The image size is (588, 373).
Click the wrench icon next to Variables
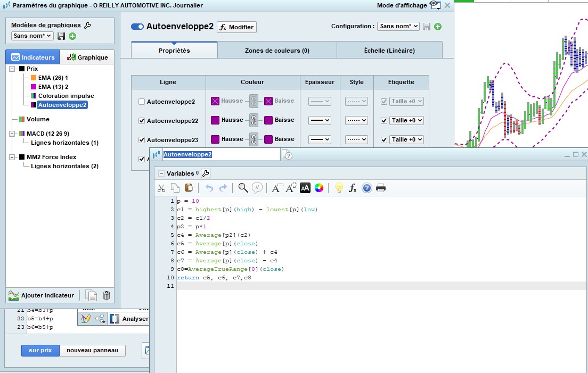coord(206,173)
